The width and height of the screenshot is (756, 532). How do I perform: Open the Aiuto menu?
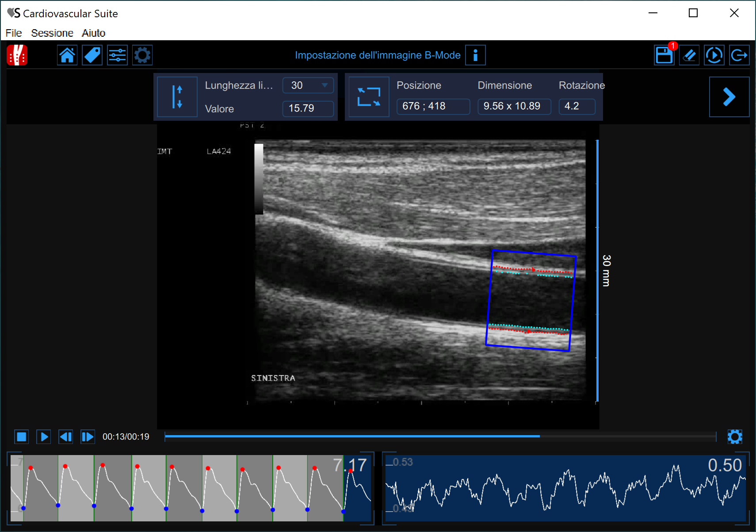tap(93, 33)
